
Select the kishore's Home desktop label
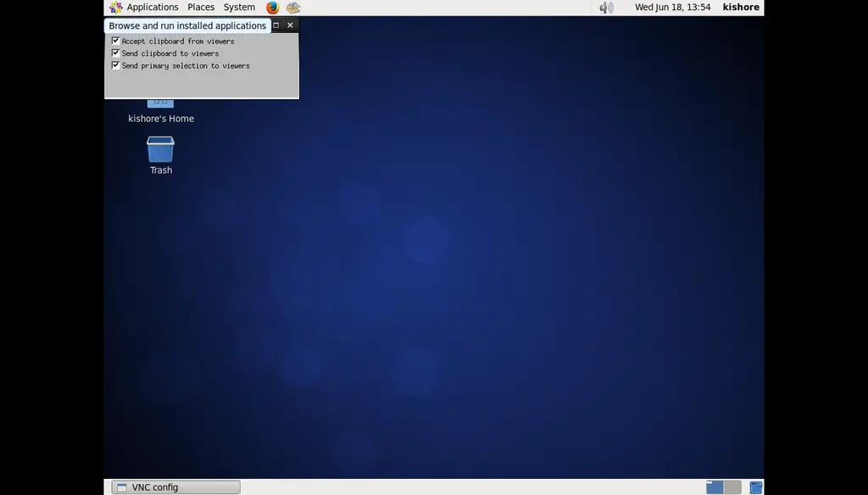[x=161, y=119]
